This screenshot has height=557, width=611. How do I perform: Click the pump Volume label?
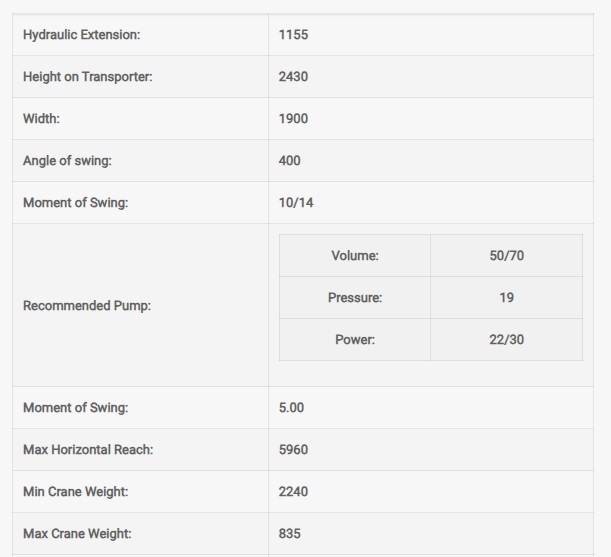[x=355, y=256]
